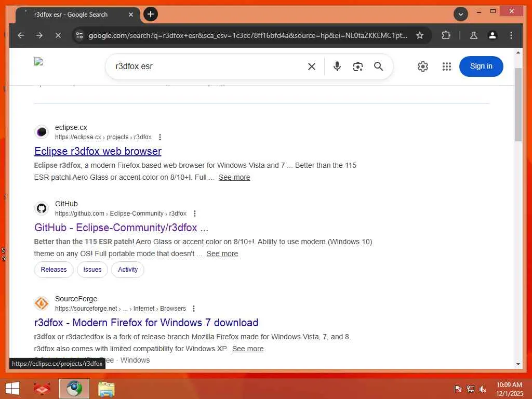Clear the search box text
This screenshot has width=532, height=399.
coord(312,66)
